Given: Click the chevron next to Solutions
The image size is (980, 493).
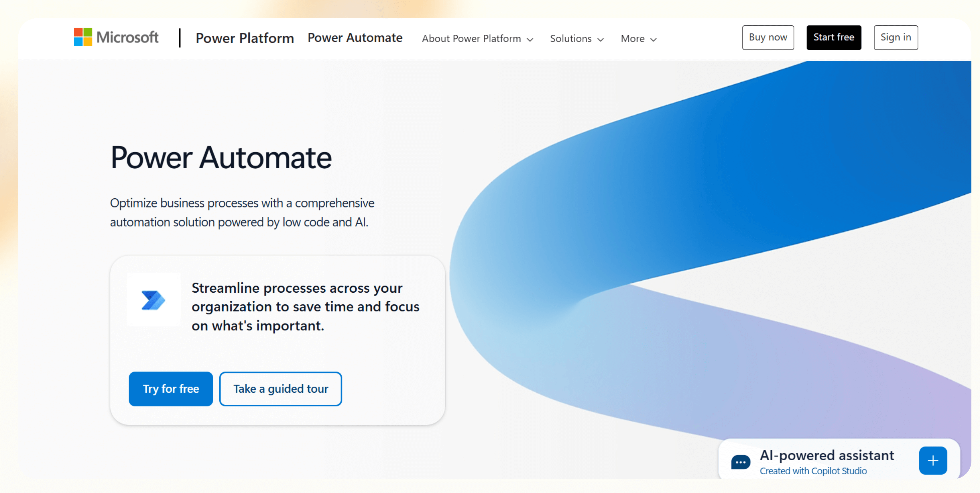Looking at the screenshot, I should [x=601, y=40].
